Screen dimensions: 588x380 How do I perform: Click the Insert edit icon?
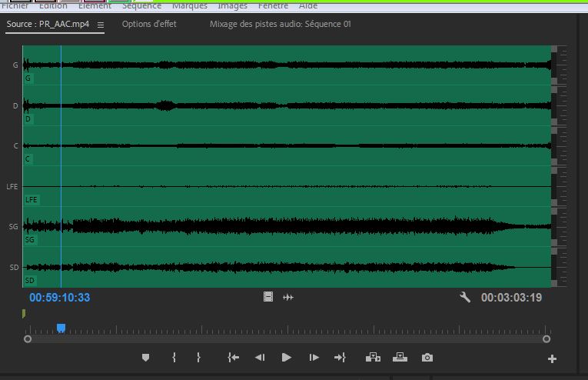[x=374, y=358]
